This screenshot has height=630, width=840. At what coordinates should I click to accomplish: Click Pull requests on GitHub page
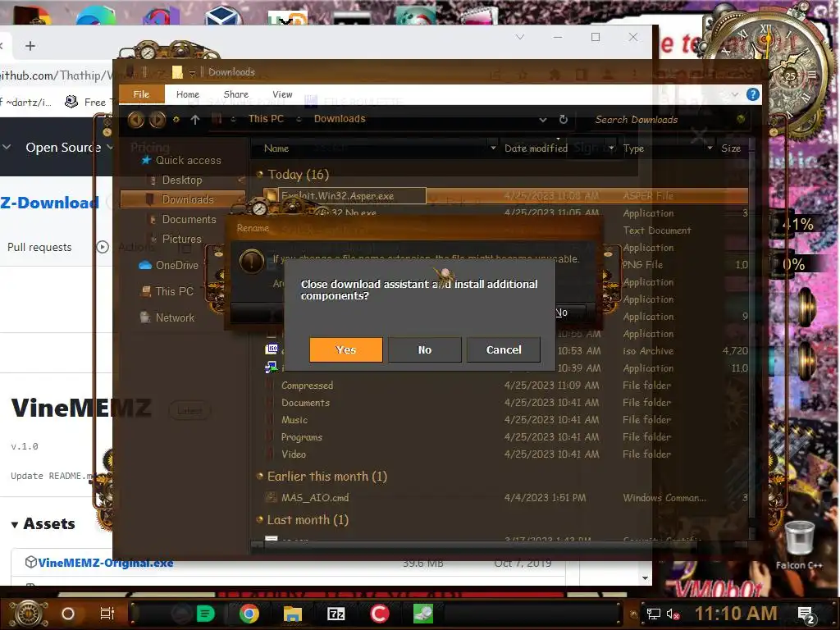[39, 247]
